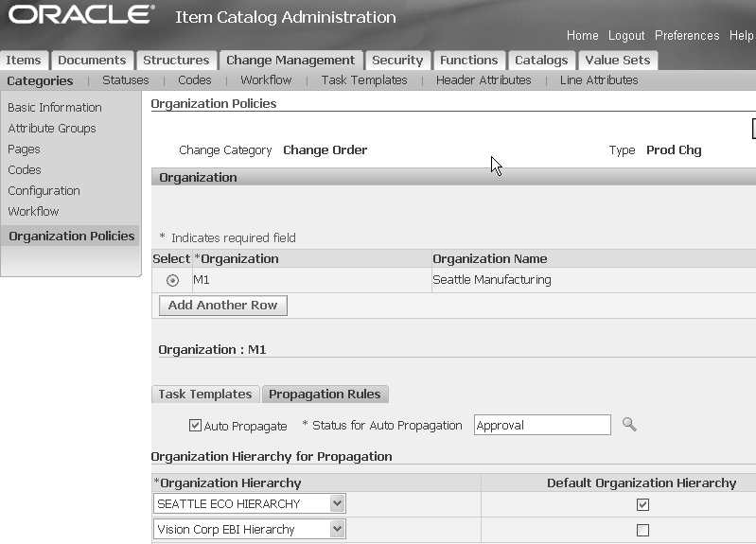Open the Catalogs tab
Viewport: 756px width, 544px height.
click(x=541, y=61)
